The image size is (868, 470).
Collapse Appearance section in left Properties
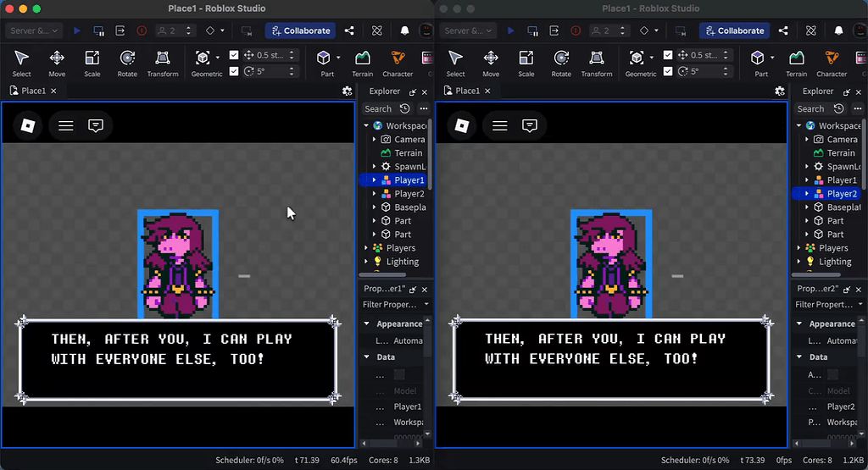coord(366,324)
